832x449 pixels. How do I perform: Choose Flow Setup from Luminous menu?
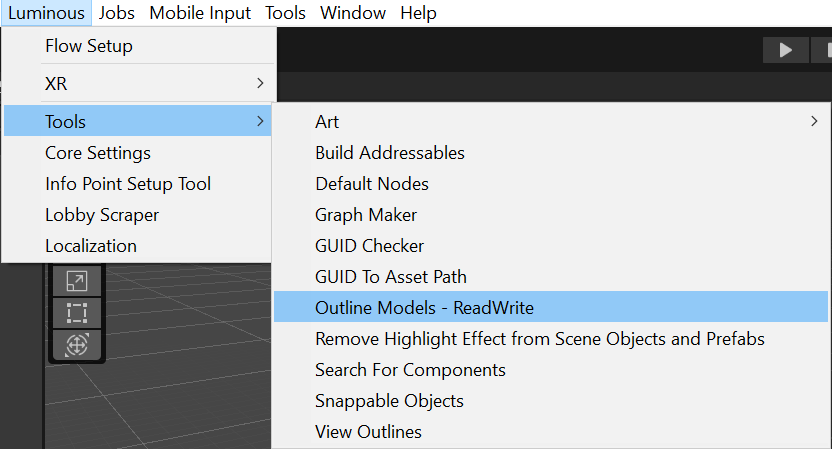[x=89, y=46]
